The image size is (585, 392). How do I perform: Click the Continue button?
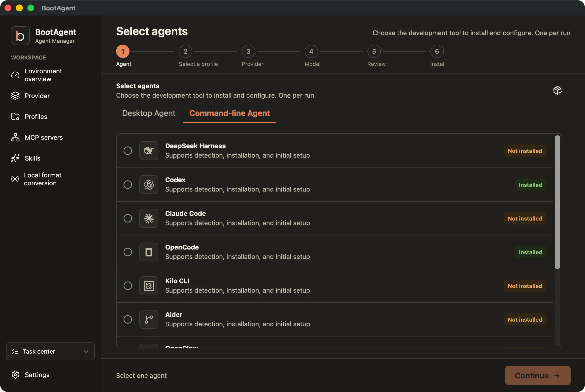click(538, 375)
